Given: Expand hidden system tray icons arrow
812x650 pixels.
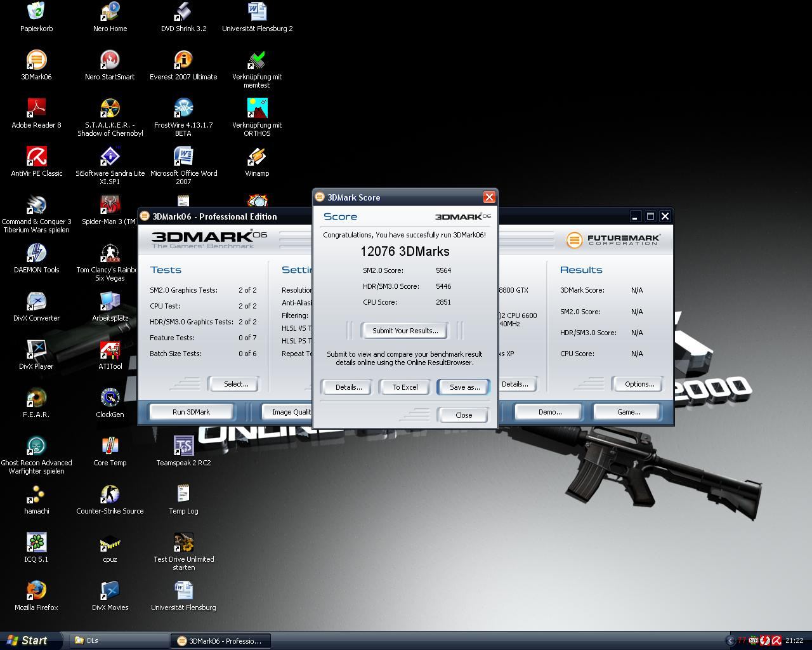Looking at the screenshot, I should coord(730,640).
